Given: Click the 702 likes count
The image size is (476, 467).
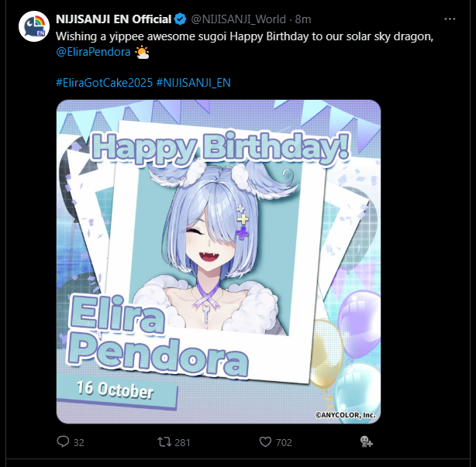Looking at the screenshot, I should (x=284, y=442).
